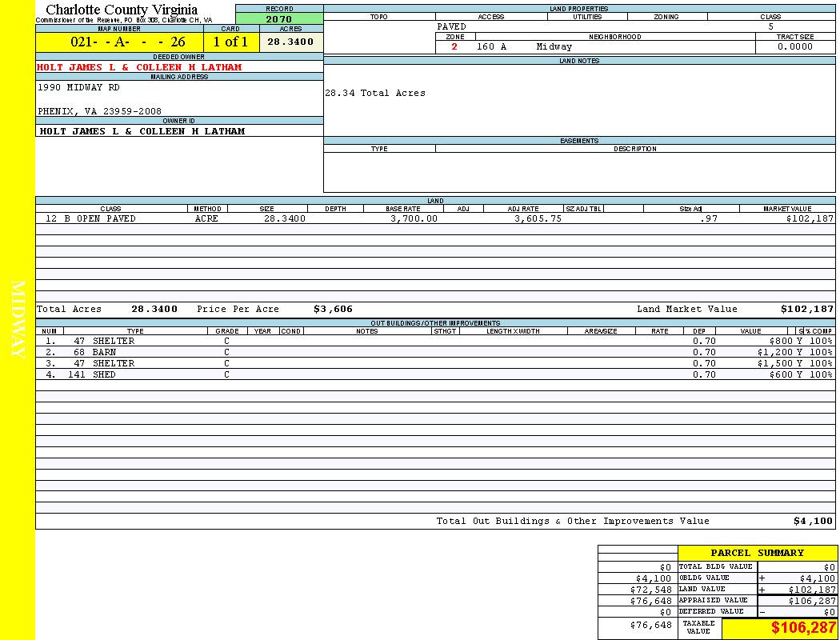Click the adjusted rate value 3,605.75

point(537,218)
